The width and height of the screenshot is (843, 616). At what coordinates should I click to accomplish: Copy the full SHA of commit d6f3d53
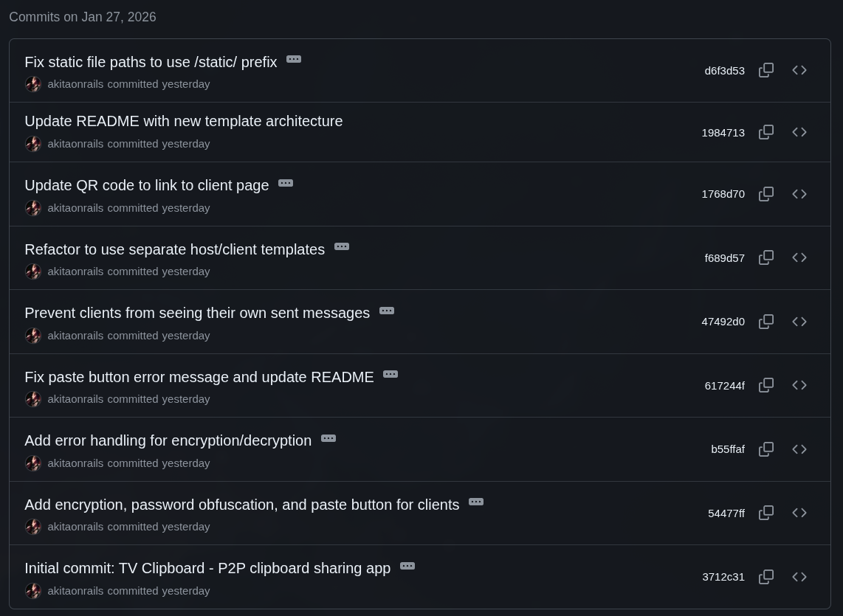coord(766,70)
